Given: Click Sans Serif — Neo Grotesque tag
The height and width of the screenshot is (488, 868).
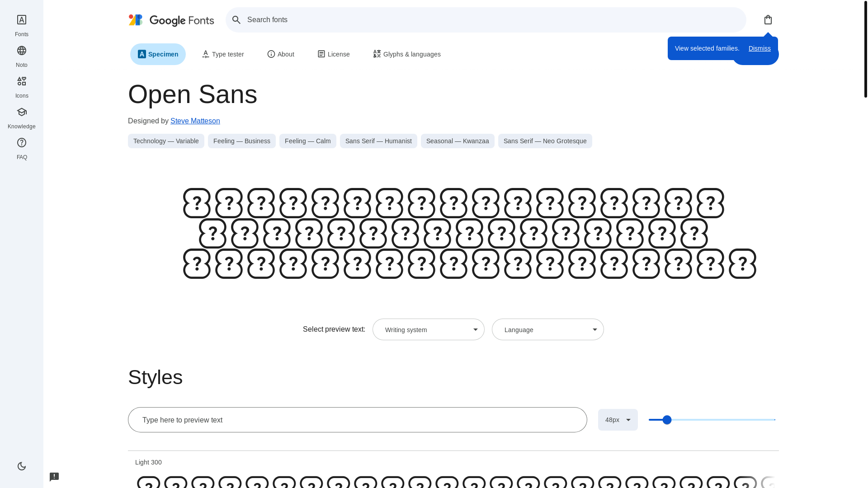Looking at the screenshot, I should (x=545, y=141).
